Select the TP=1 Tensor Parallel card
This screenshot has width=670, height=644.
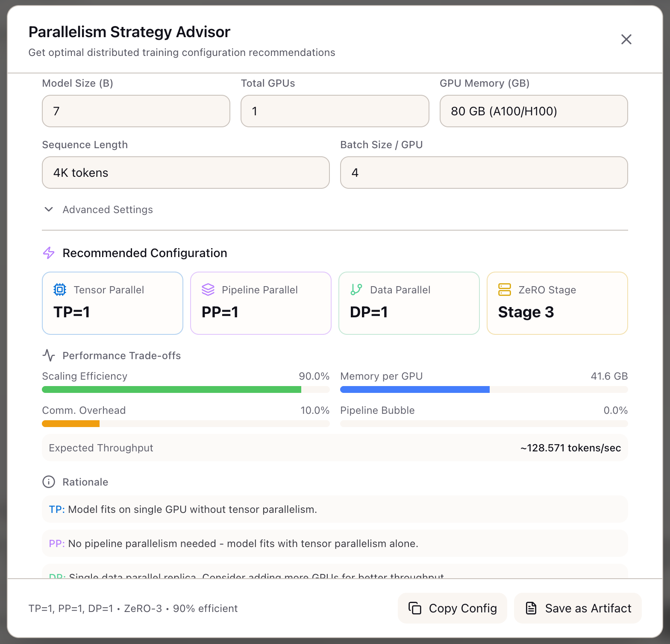(x=112, y=303)
